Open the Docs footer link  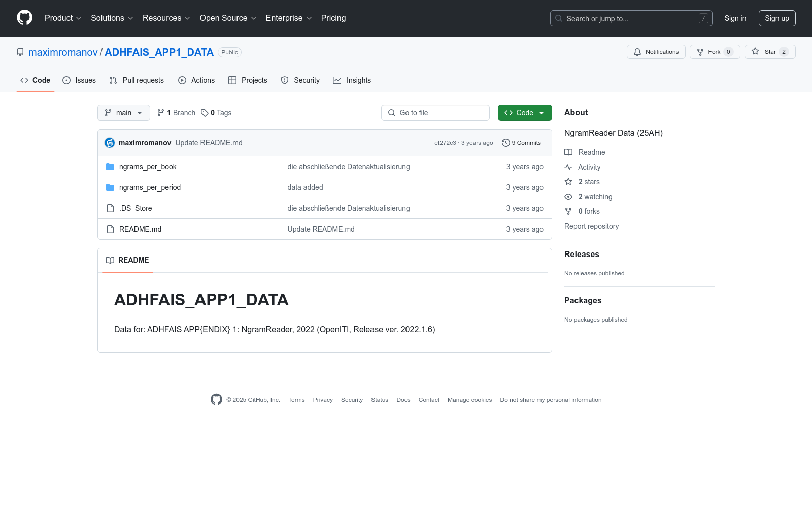[x=403, y=400]
